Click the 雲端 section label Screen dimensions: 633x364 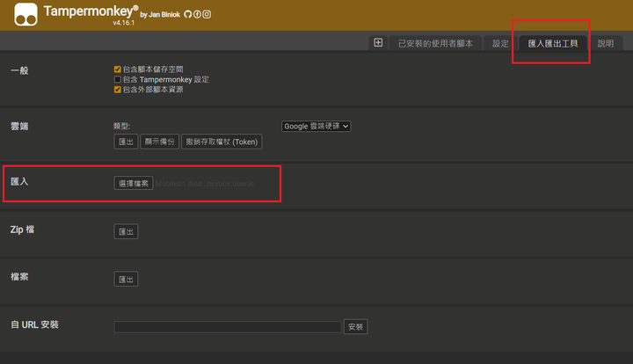[19, 127]
